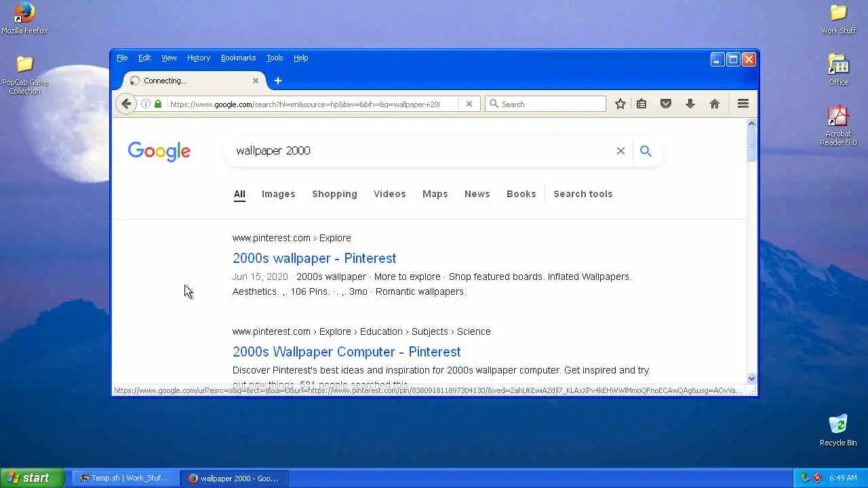The width and height of the screenshot is (868, 488).
Task: Open the Edit menu
Action: click(x=144, y=58)
